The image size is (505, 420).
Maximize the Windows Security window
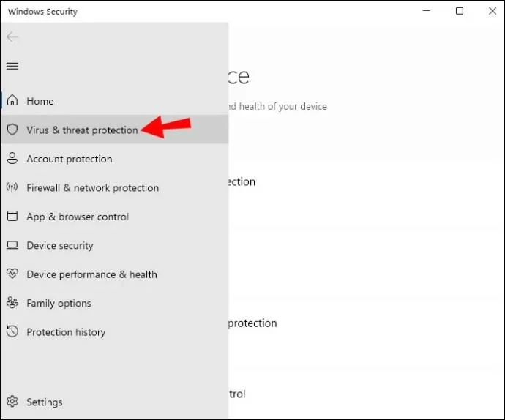tap(460, 11)
